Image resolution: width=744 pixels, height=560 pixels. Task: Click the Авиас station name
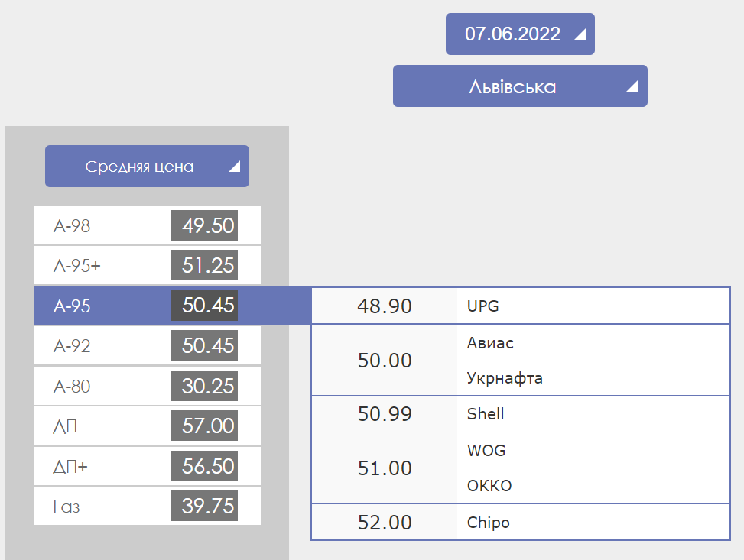pyautogui.click(x=490, y=343)
